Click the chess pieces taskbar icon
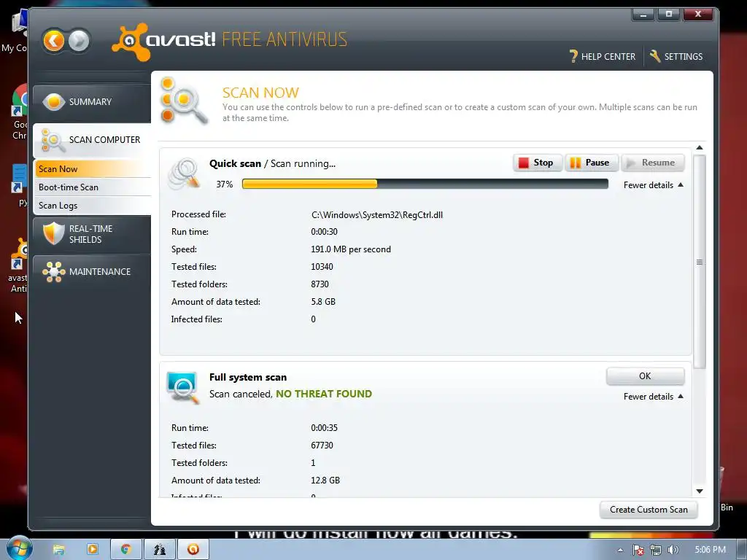The image size is (747, 560). pyautogui.click(x=160, y=549)
